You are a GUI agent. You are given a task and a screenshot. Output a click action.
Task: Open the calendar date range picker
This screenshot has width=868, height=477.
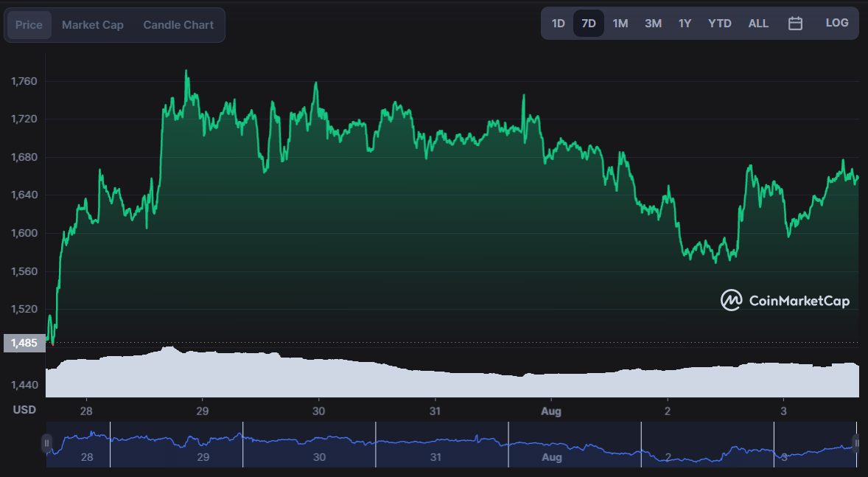(795, 24)
